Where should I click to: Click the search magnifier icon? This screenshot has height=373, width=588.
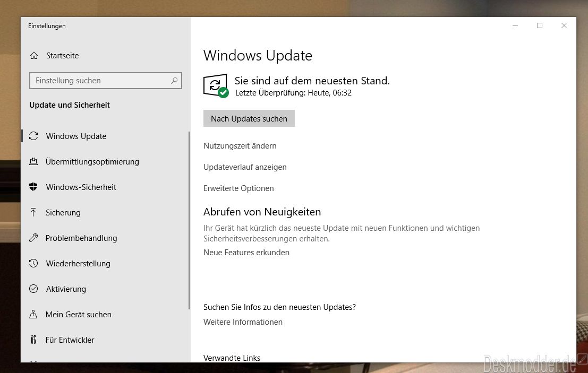[174, 81]
